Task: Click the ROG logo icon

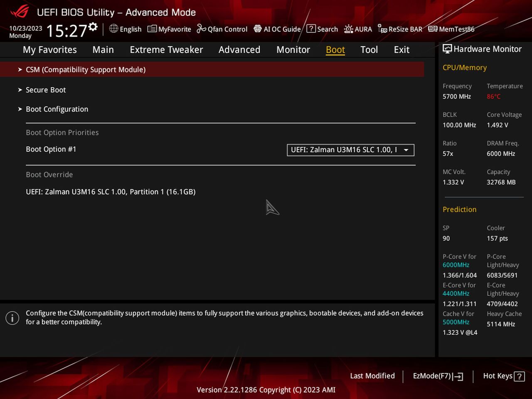Action: pyautogui.click(x=20, y=12)
